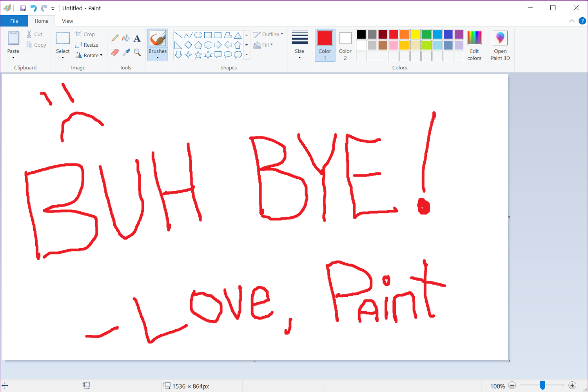Select the Color picker eyedropper tool
Screen dimensions: 588x392
click(x=126, y=52)
